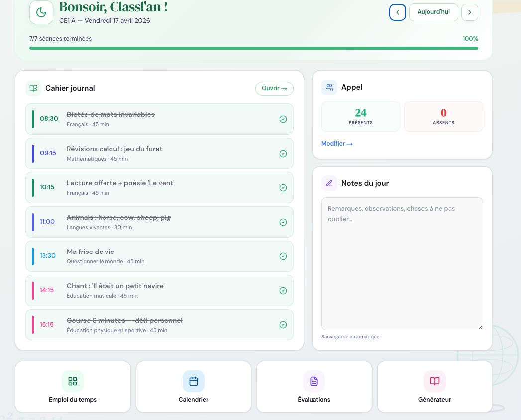The width and height of the screenshot is (521, 420).
Task: Go to next day with right chevron
Action: coord(470,12)
